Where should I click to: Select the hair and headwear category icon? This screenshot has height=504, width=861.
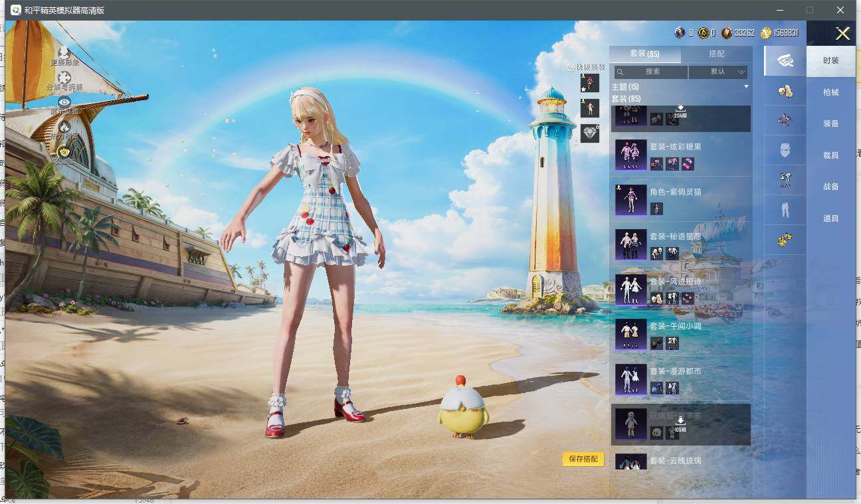point(785,91)
